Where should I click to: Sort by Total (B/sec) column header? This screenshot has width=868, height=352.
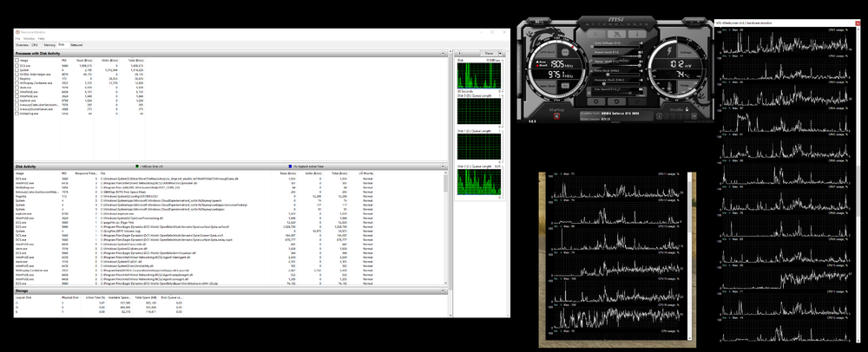pyautogui.click(x=136, y=59)
